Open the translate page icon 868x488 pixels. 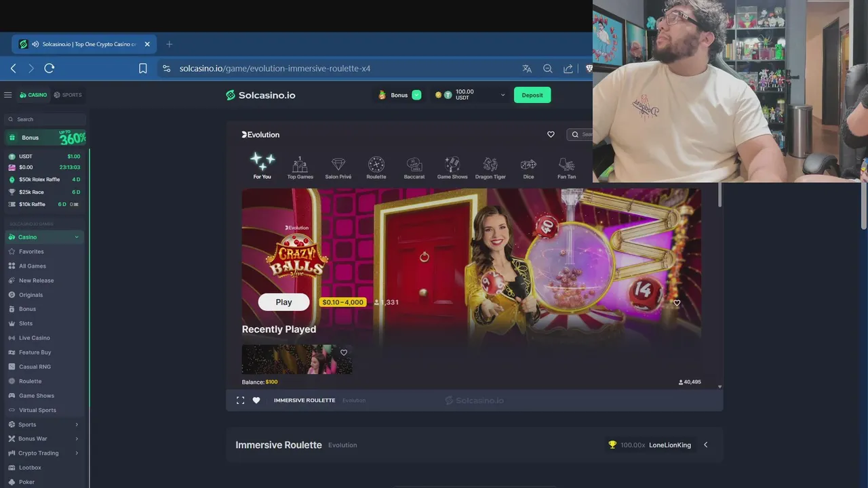[x=527, y=68]
